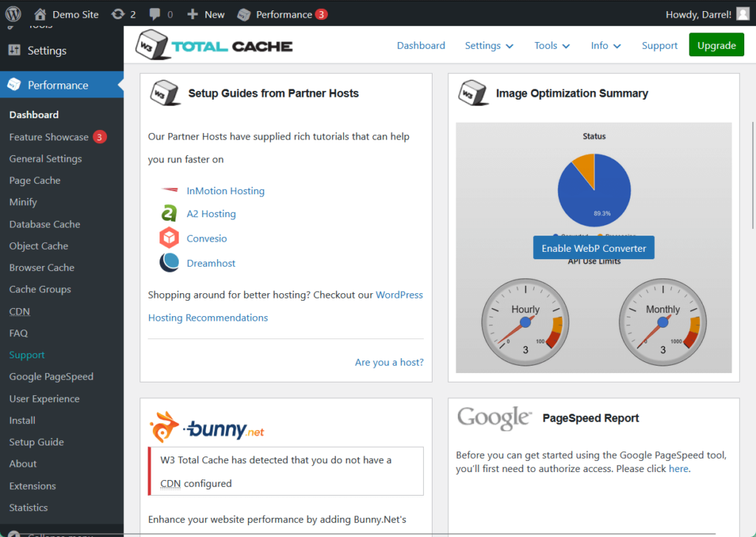
Task: Click the bunny.net logo
Action: point(207,427)
